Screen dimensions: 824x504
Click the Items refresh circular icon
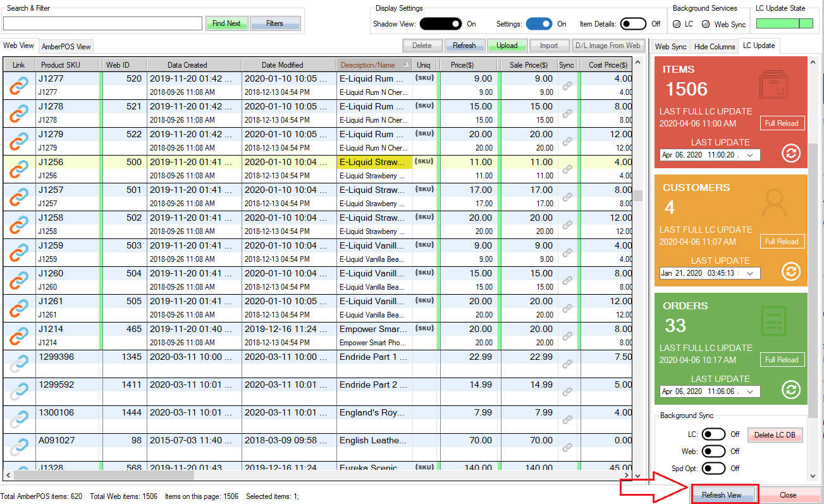[791, 154]
